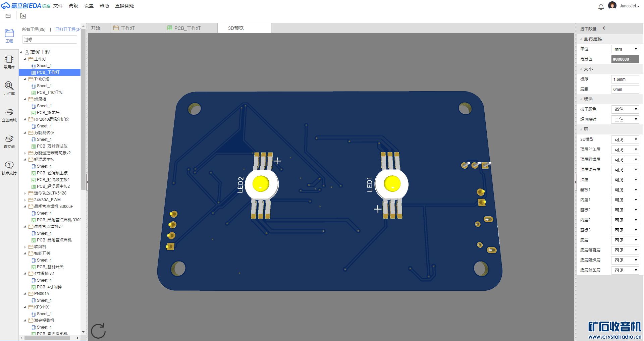Screen dimensions: 644x341
Task: Click the PCB icon beside PCB_T10灯泡
Action: tap(34, 93)
